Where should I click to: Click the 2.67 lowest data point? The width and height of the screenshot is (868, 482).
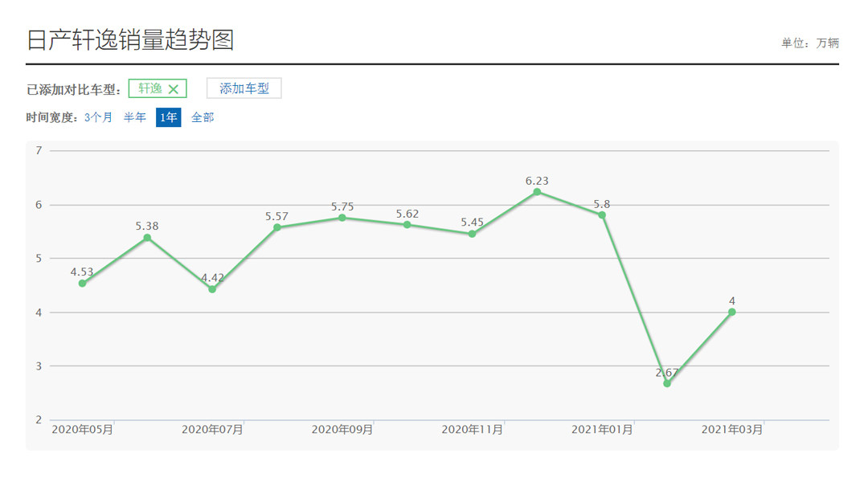[x=667, y=383]
